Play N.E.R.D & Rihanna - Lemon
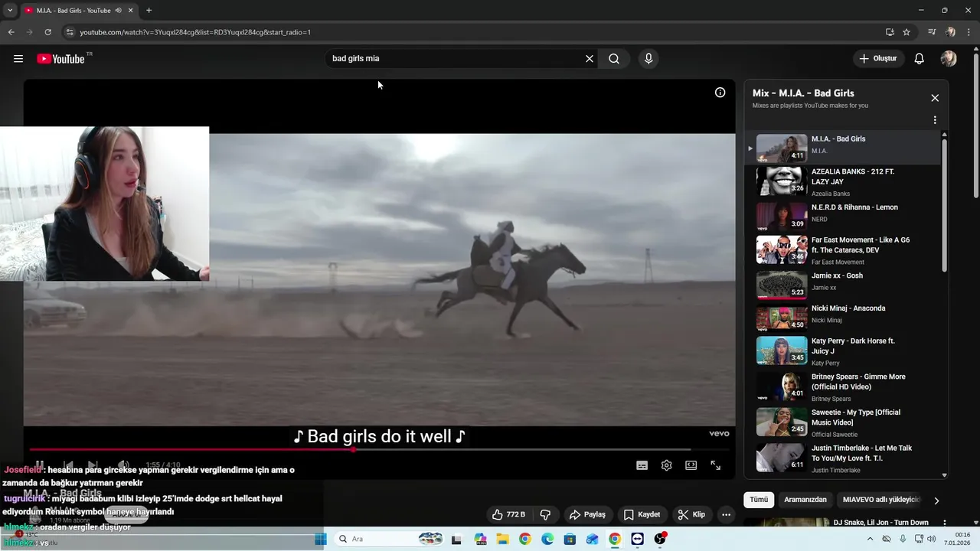The height and width of the screenshot is (551, 980). (x=844, y=217)
